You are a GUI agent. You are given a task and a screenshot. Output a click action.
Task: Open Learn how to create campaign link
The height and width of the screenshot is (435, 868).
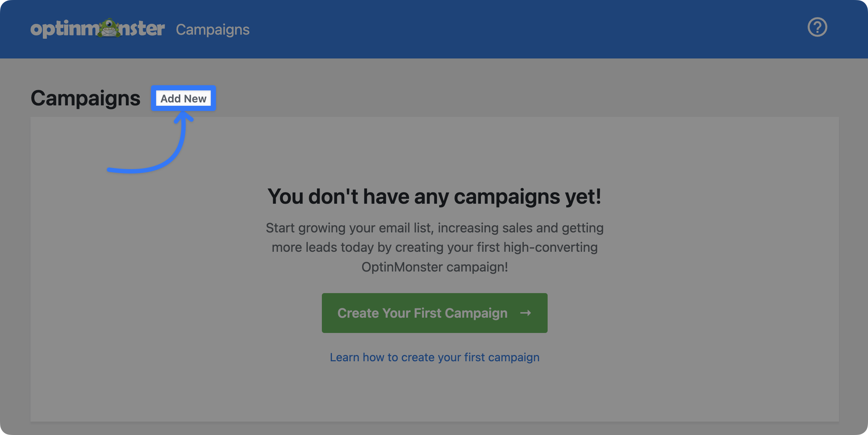tap(434, 357)
